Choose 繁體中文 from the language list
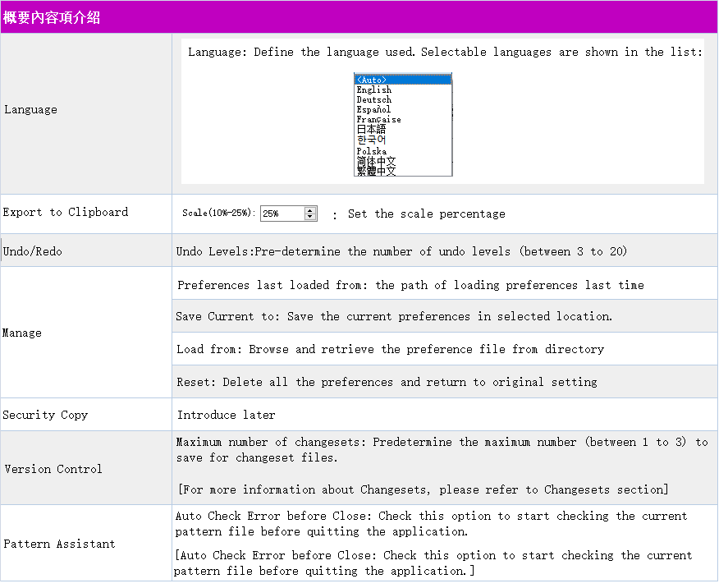 coord(376,172)
